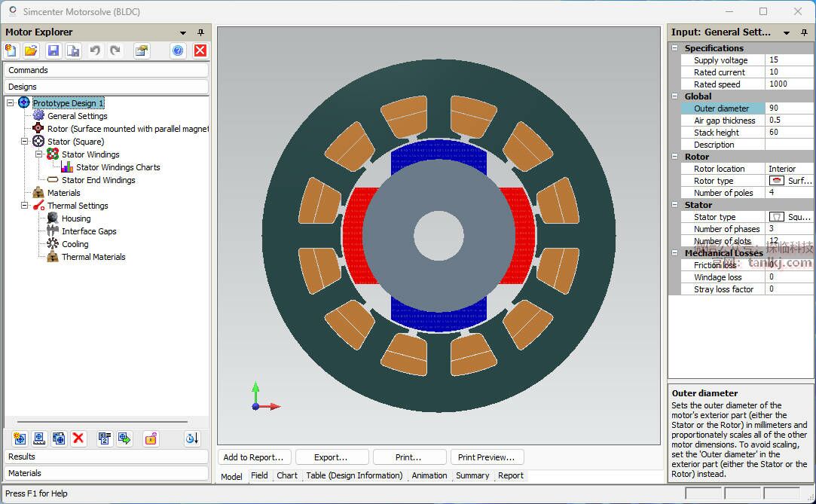The width and height of the screenshot is (816, 504).
Task: Click the export design icon with green arrow
Action: point(124,438)
